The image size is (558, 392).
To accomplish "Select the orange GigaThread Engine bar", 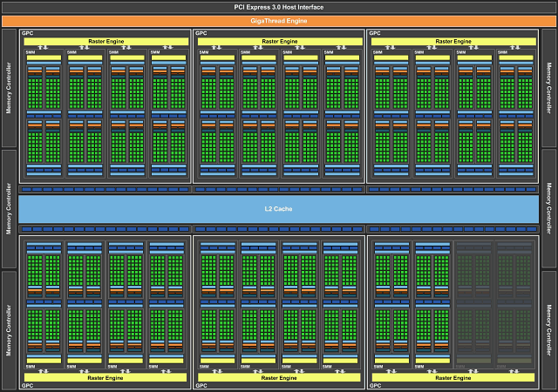I will pos(279,20).
